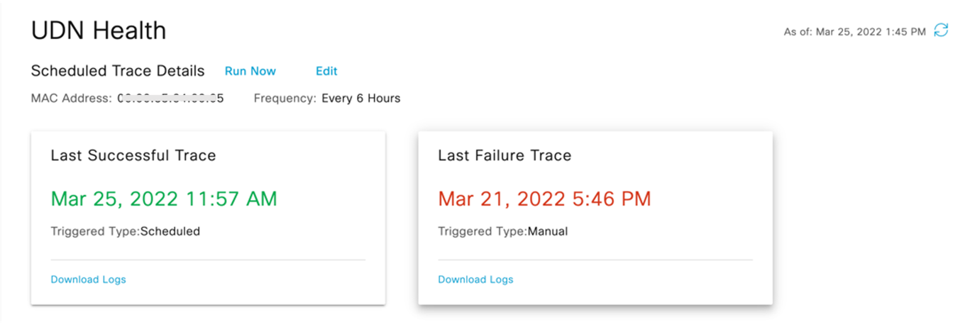Download logs for Last Failure Trace
The width and height of the screenshot is (980, 327).
(x=475, y=279)
